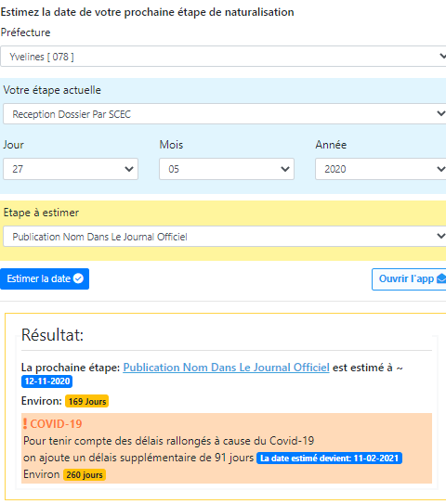The width and height of the screenshot is (446, 504).
Task: Open the Reception Dossier Par SCEC dropdown
Action: [225, 114]
